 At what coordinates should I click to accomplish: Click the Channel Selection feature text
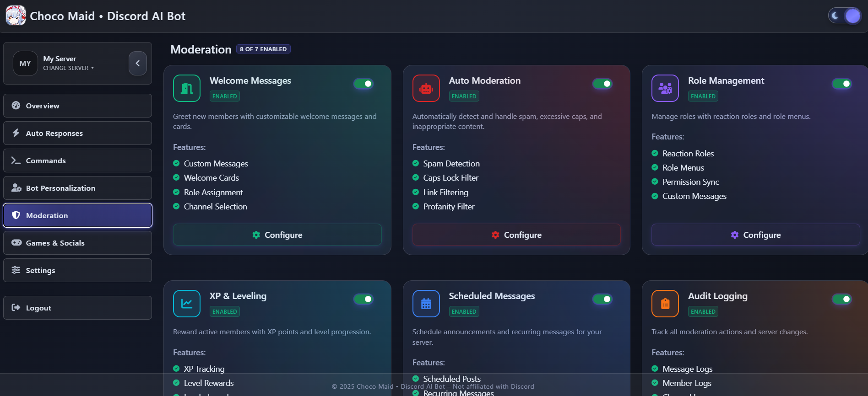point(216,207)
